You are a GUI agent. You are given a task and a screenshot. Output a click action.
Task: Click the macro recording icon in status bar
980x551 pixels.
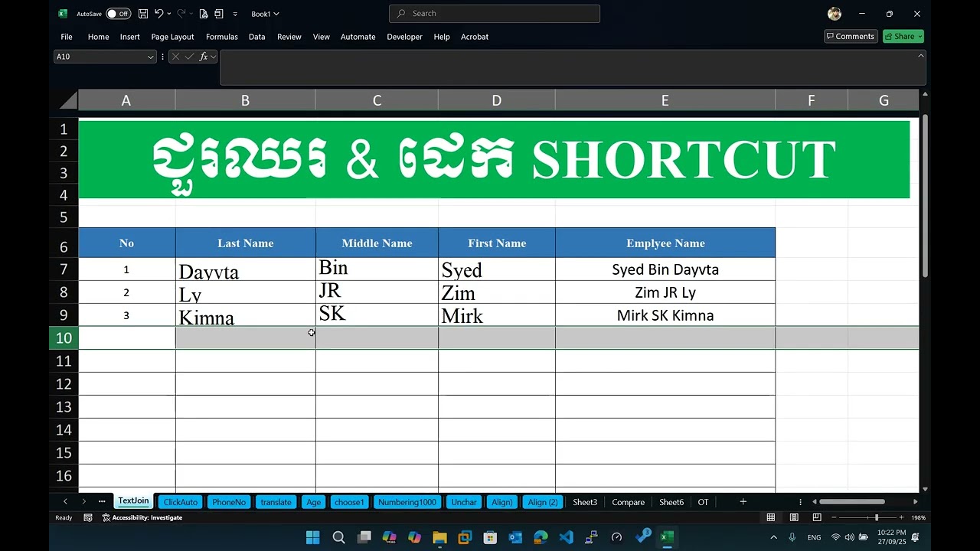(x=88, y=517)
